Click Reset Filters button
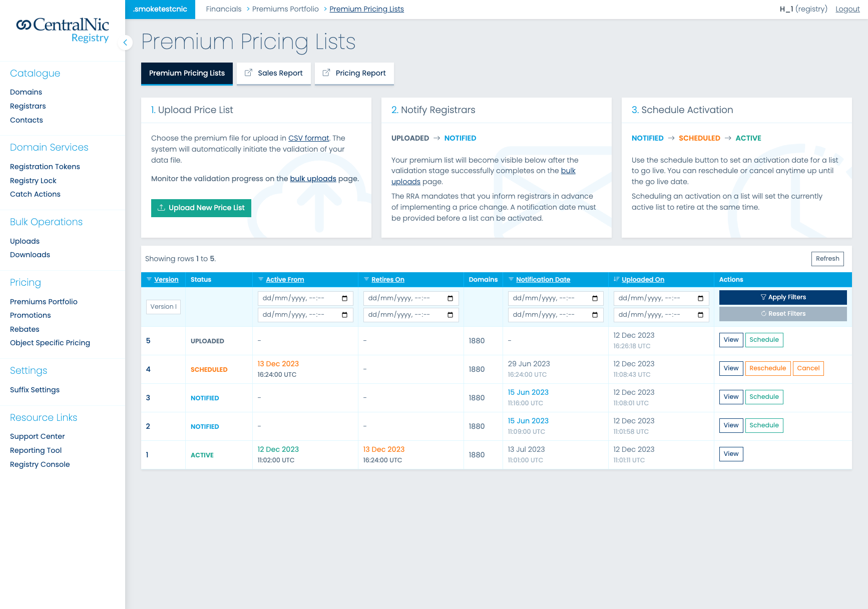This screenshot has width=868, height=609. [x=783, y=314]
